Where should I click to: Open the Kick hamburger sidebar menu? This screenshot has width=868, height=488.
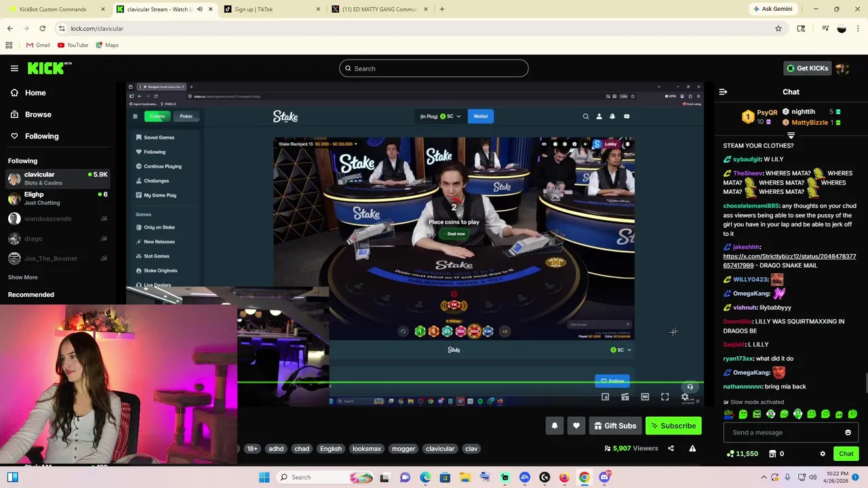14,68
